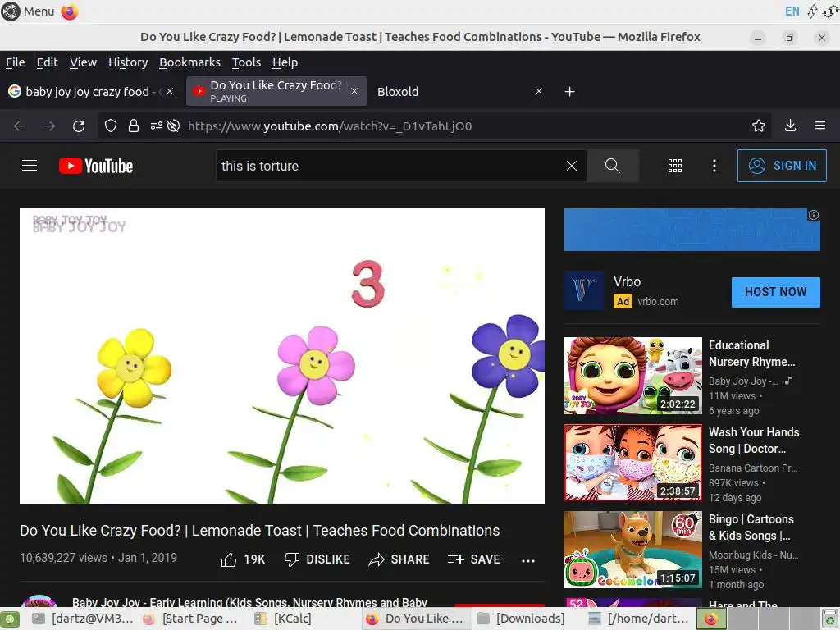Open more actions ellipsis under video

pyautogui.click(x=528, y=560)
